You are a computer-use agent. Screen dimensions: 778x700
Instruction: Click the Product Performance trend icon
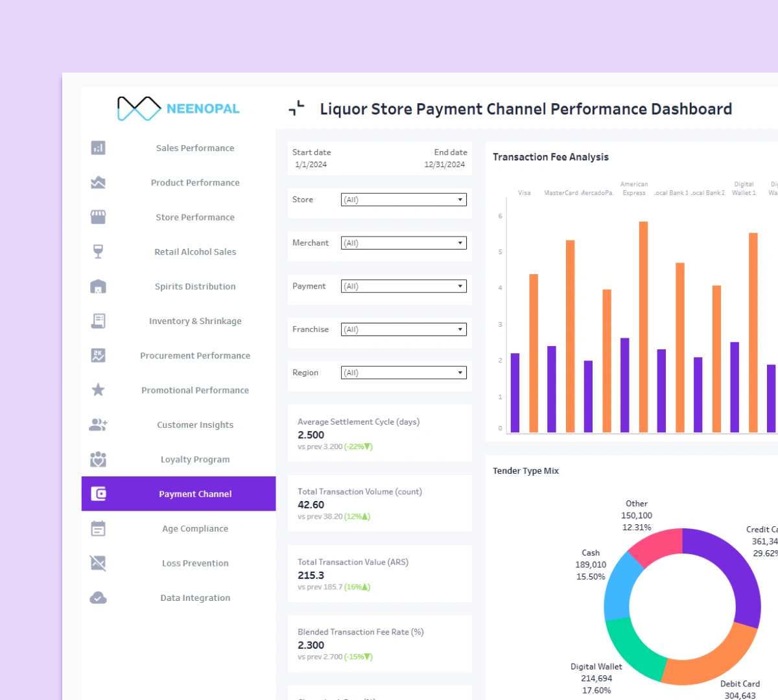(x=98, y=182)
